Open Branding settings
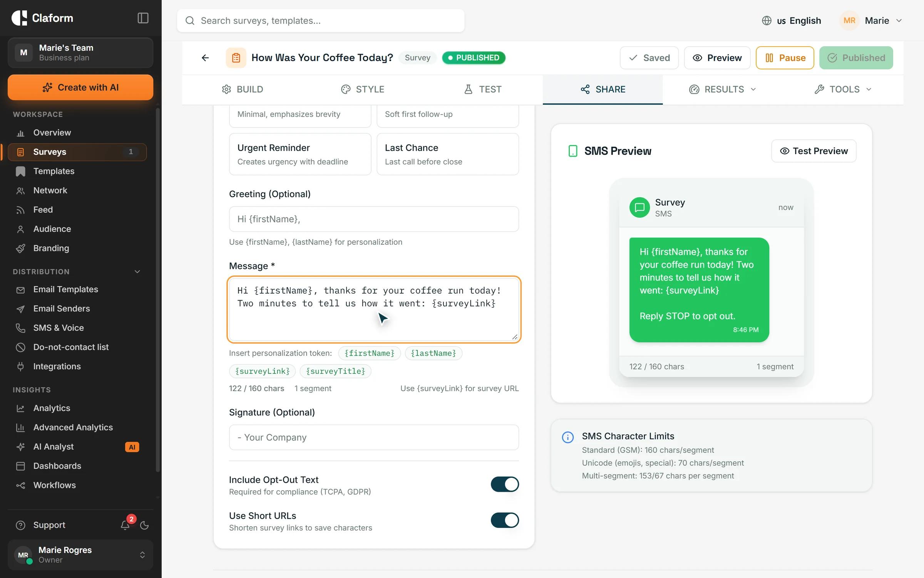Viewport: 924px width, 578px height. coord(77,248)
